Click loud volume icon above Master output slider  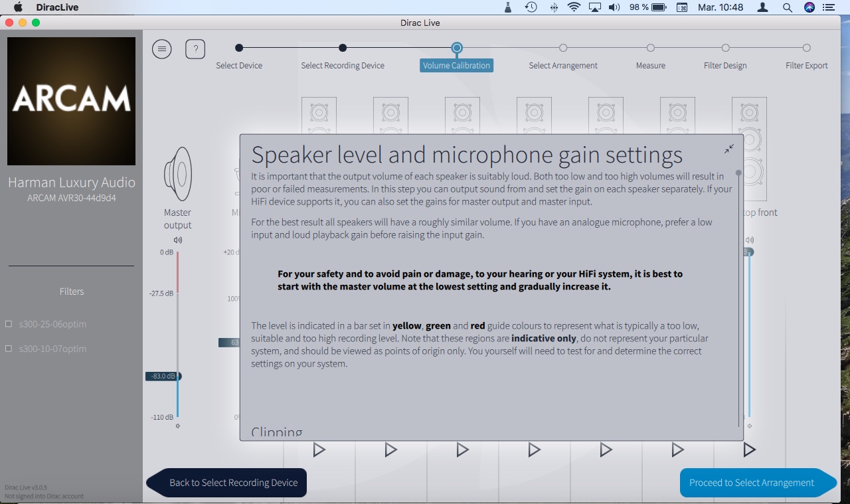tap(178, 240)
